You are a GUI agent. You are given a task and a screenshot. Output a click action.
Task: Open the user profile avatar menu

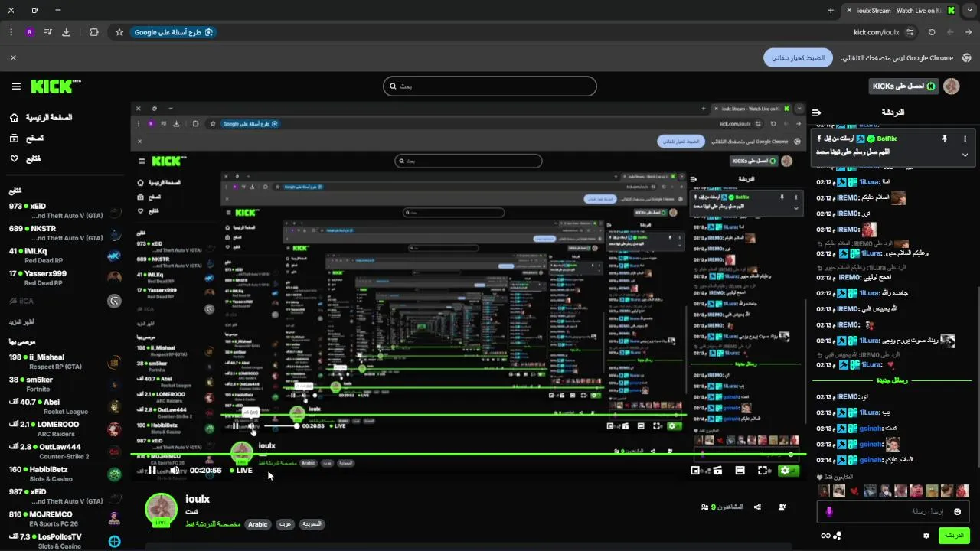click(952, 86)
